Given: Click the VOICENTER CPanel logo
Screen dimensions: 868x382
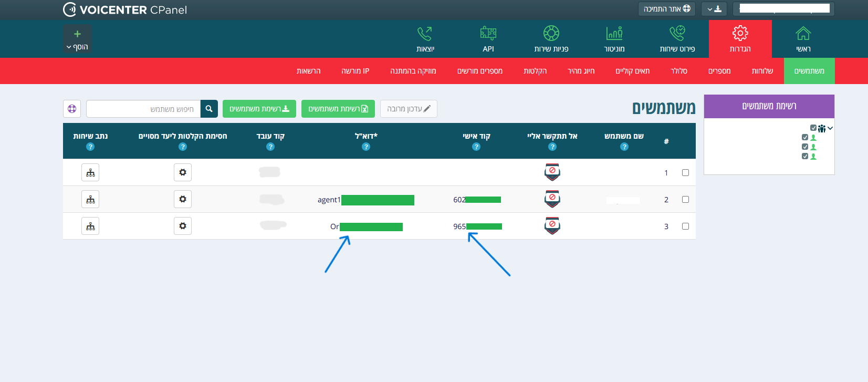Looking at the screenshot, I should 125,9.
